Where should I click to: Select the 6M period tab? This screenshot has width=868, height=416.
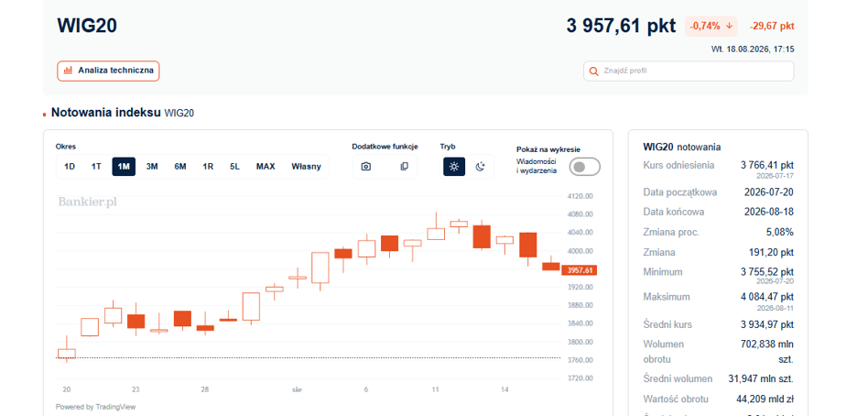pos(179,166)
